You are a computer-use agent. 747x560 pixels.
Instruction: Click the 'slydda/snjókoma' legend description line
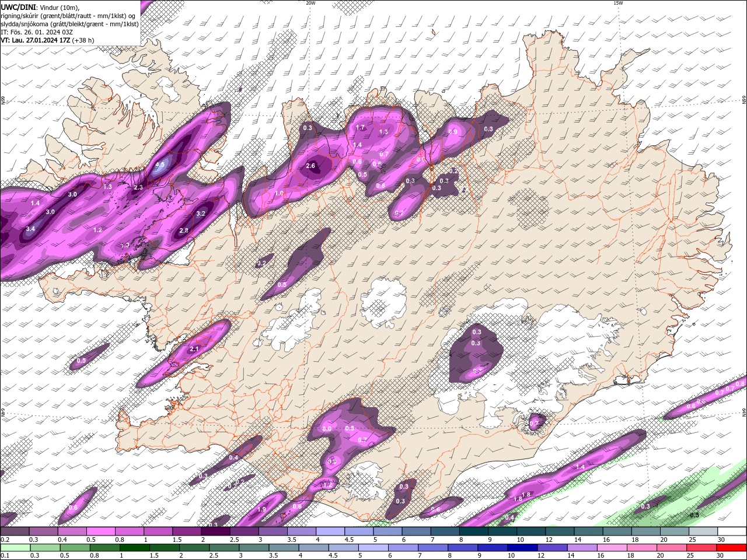69,24
